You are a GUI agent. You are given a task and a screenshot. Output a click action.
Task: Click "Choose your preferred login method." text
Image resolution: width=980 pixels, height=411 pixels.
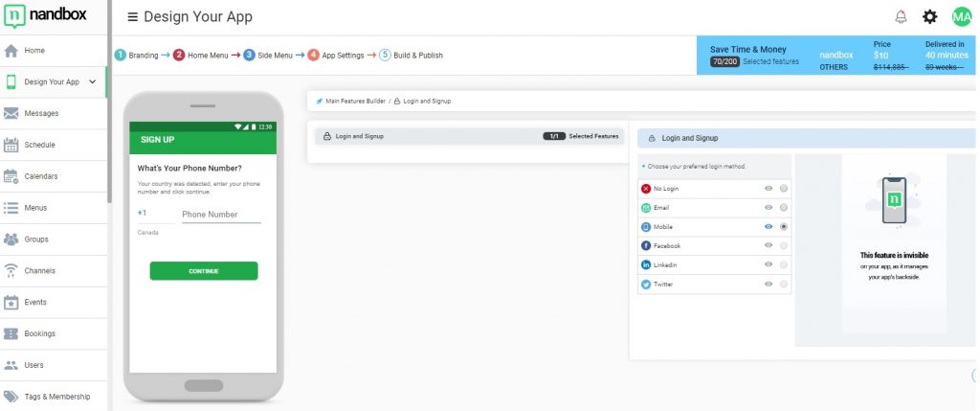tap(697, 167)
